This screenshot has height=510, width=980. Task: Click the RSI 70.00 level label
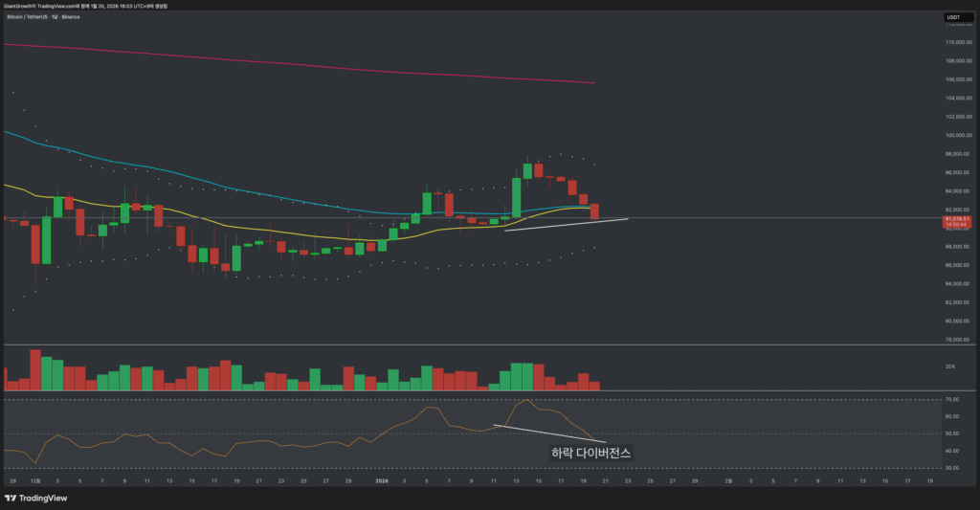coord(951,399)
